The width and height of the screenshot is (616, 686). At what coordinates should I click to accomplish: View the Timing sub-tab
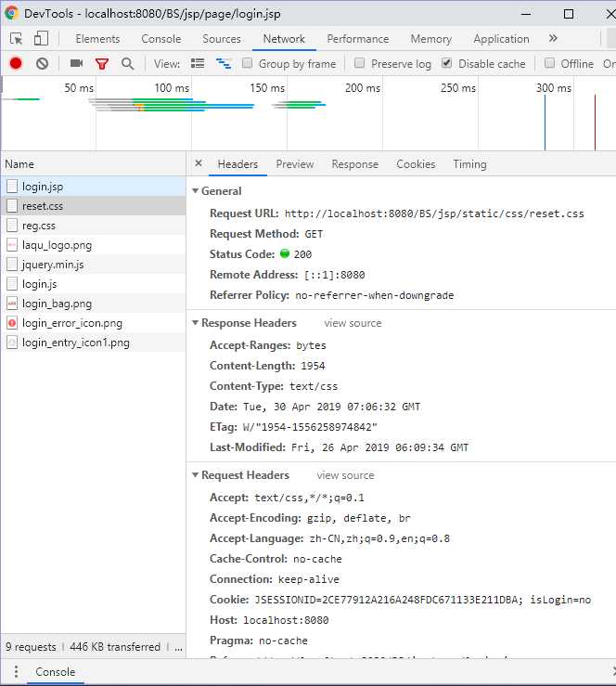pyautogui.click(x=470, y=164)
